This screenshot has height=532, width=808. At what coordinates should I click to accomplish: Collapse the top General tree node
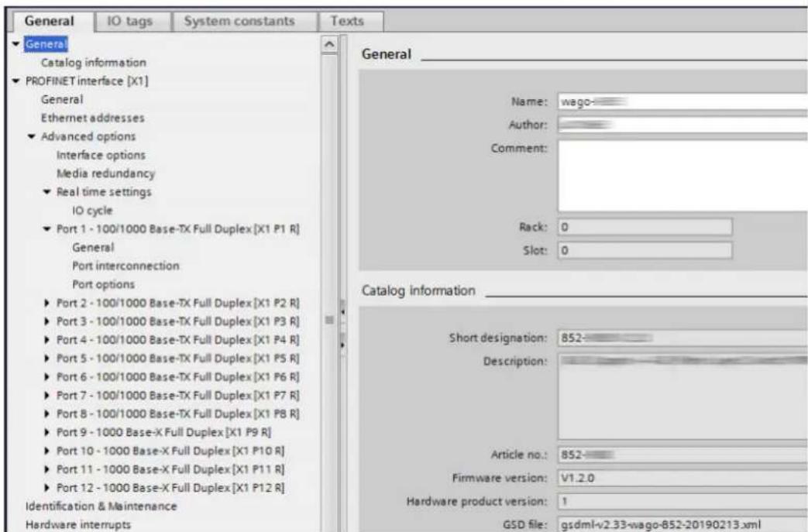[x=16, y=44]
